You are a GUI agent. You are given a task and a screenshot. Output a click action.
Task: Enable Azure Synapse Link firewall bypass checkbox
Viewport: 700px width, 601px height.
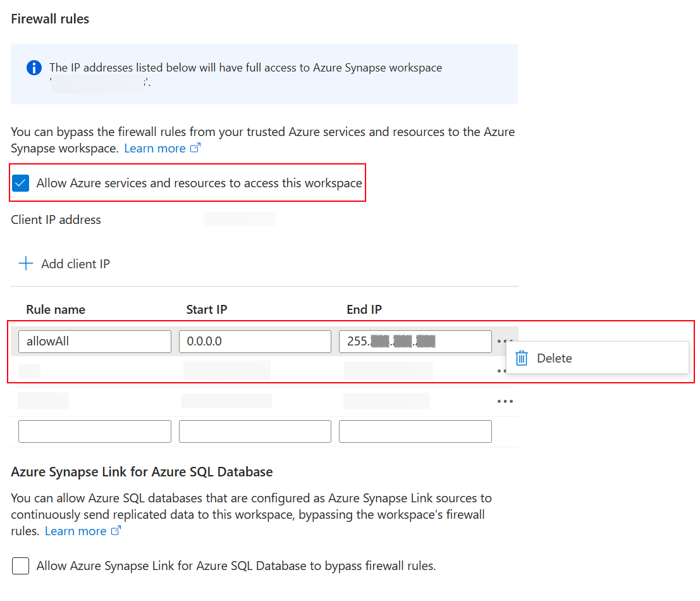(20, 566)
